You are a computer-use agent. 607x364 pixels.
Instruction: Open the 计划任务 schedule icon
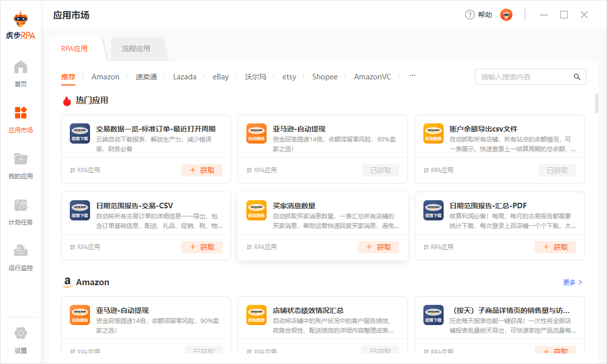pos(21,205)
